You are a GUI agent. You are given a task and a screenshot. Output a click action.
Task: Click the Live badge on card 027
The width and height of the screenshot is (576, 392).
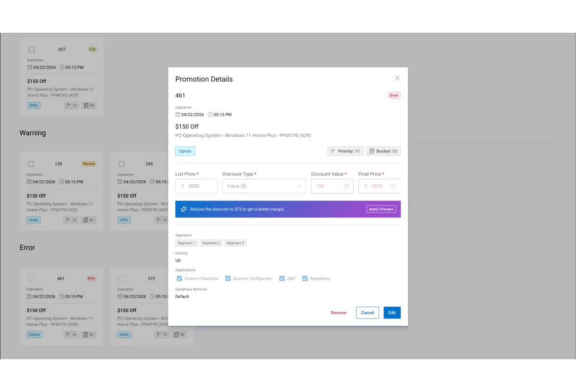tap(93, 49)
